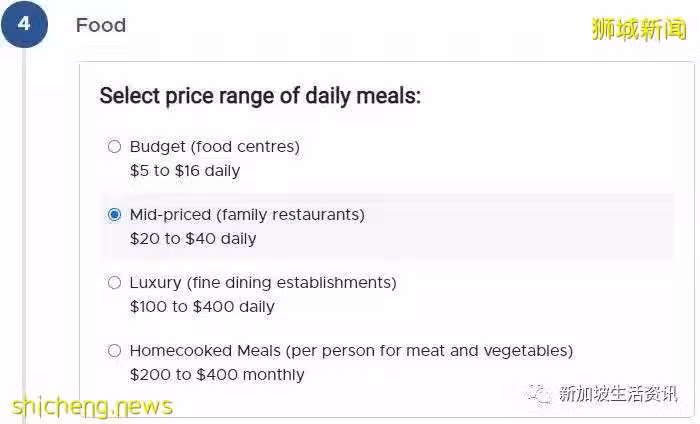Click the "Budget (food centres)" label text
This screenshot has height=424, width=700.
tap(214, 147)
